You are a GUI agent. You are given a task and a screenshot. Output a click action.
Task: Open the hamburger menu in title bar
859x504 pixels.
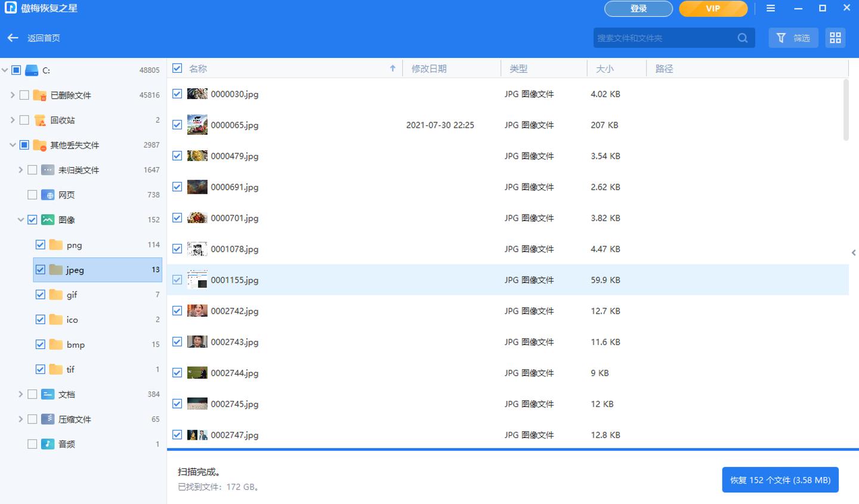coord(771,8)
